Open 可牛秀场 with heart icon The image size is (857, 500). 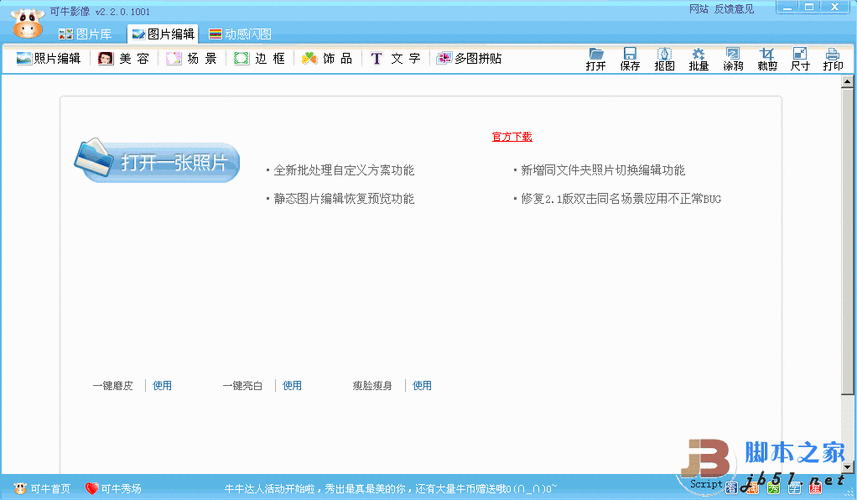pos(113,488)
